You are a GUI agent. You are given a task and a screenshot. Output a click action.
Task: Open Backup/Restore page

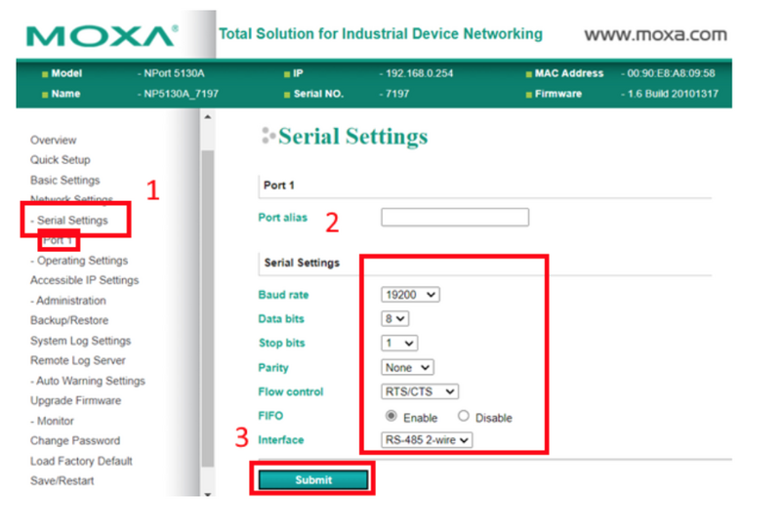tap(69, 320)
